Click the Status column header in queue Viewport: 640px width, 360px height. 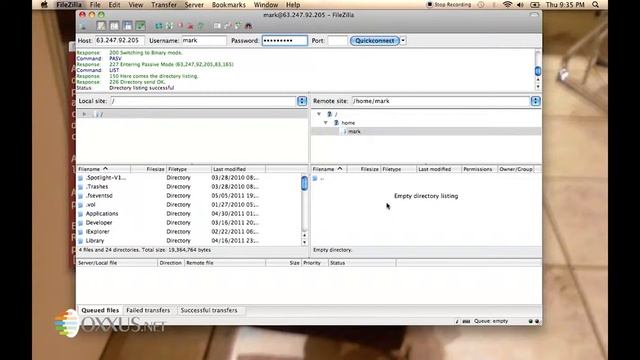pos(362,263)
